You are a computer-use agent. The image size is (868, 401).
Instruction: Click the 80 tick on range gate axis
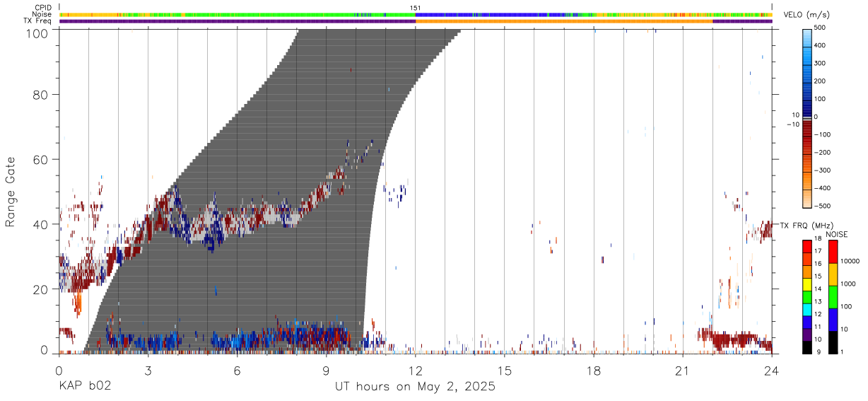41,94
